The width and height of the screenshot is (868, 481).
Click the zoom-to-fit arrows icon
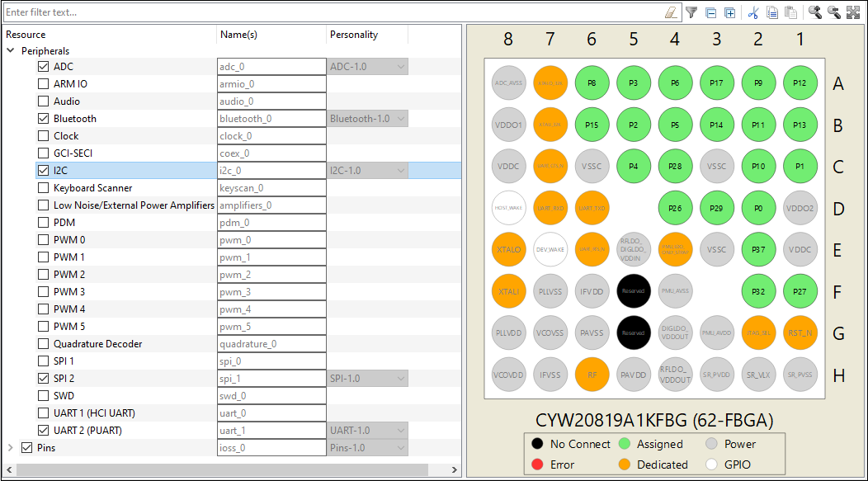click(x=853, y=12)
